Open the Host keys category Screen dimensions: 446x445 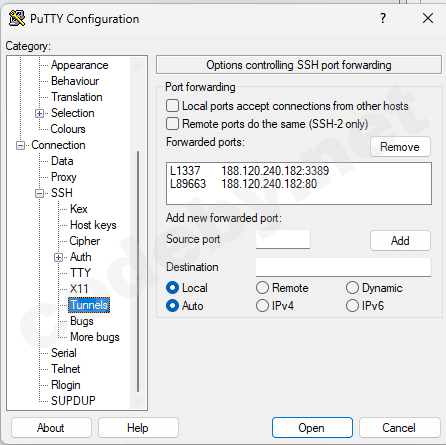(93, 225)
